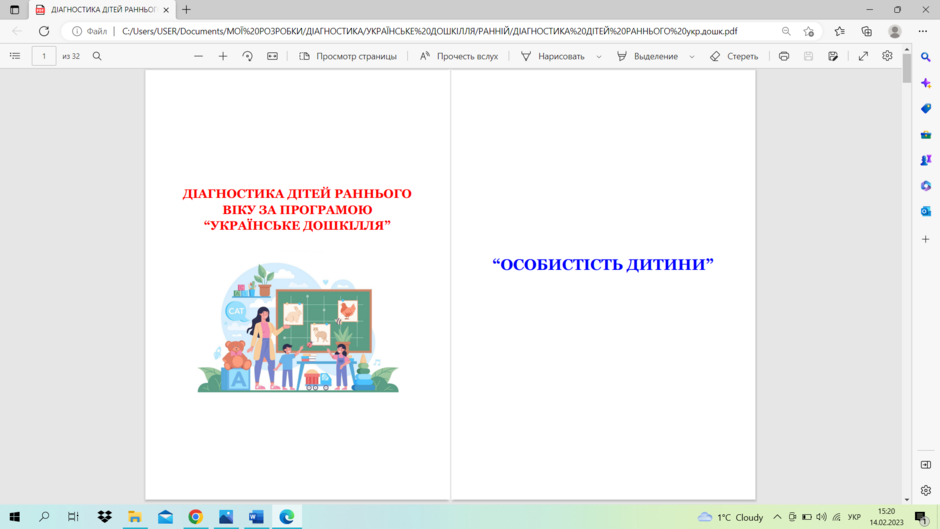Screen dimensions: 940x529
Task: Open File Explorer from taskbar
Action: click(x=135, y=516)
